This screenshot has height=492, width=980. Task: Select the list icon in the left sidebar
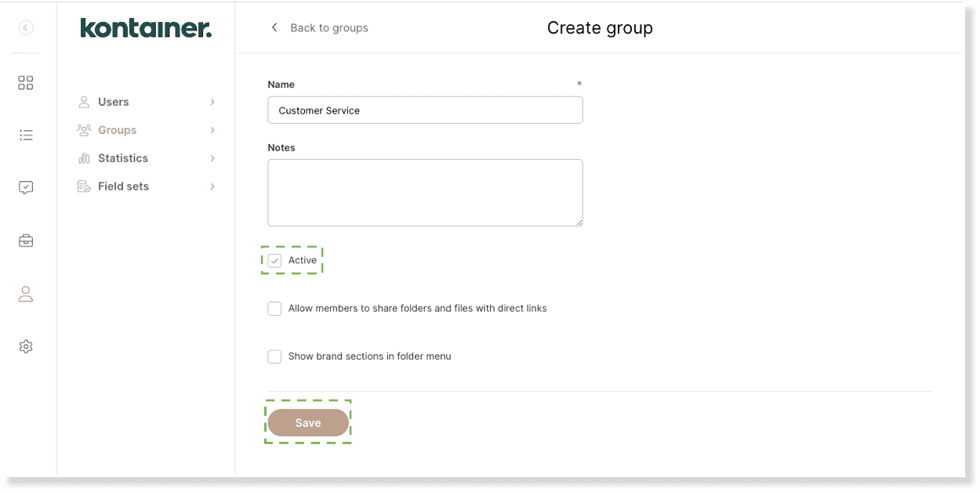25,135
